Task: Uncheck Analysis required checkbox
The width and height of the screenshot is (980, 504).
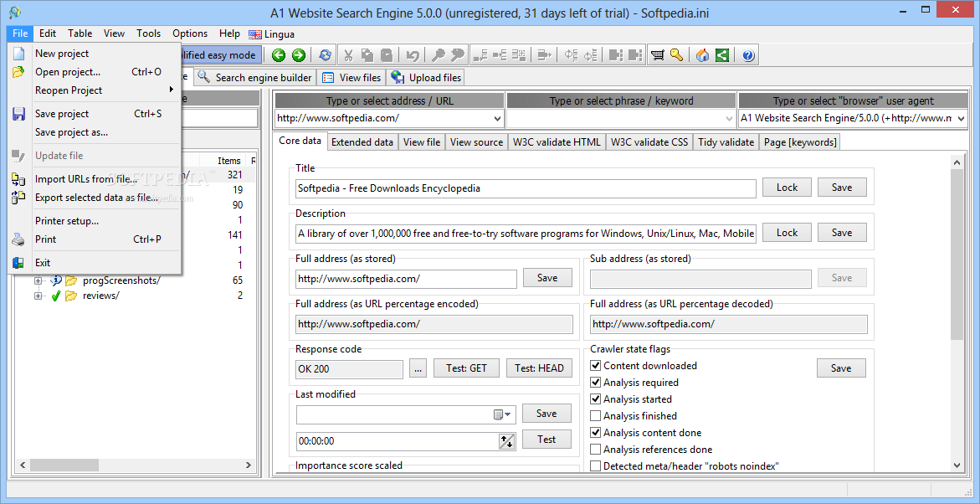Action: [596, 382]
